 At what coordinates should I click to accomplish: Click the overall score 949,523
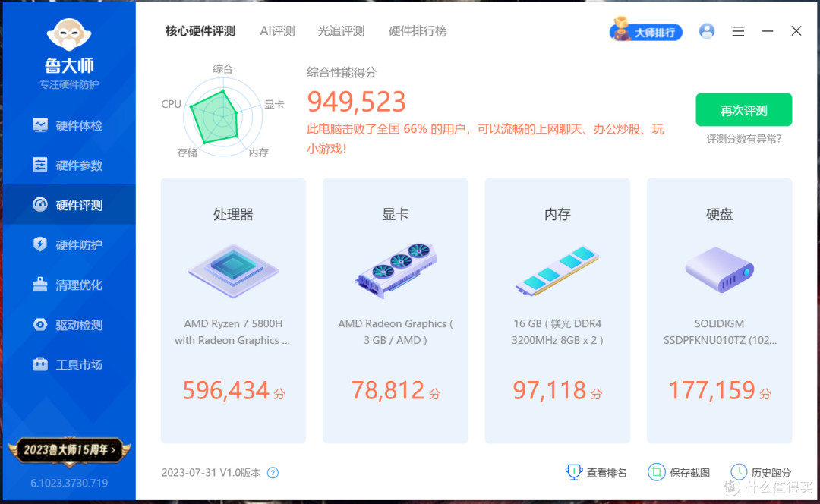tap(357, 102)
